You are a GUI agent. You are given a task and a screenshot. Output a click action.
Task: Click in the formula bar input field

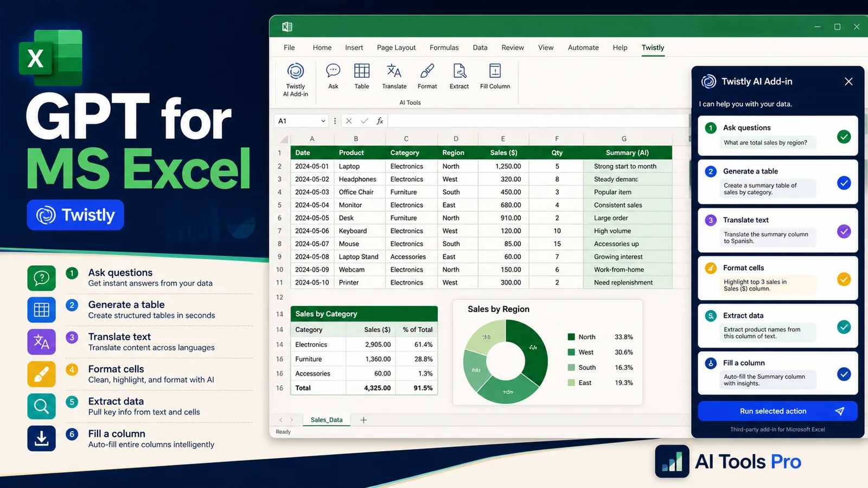point(537,121)
